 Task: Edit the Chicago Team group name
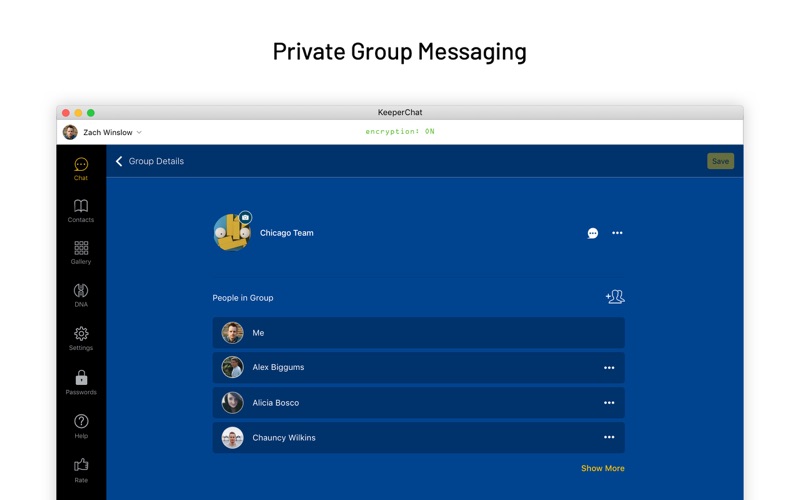tap(287, 233)
